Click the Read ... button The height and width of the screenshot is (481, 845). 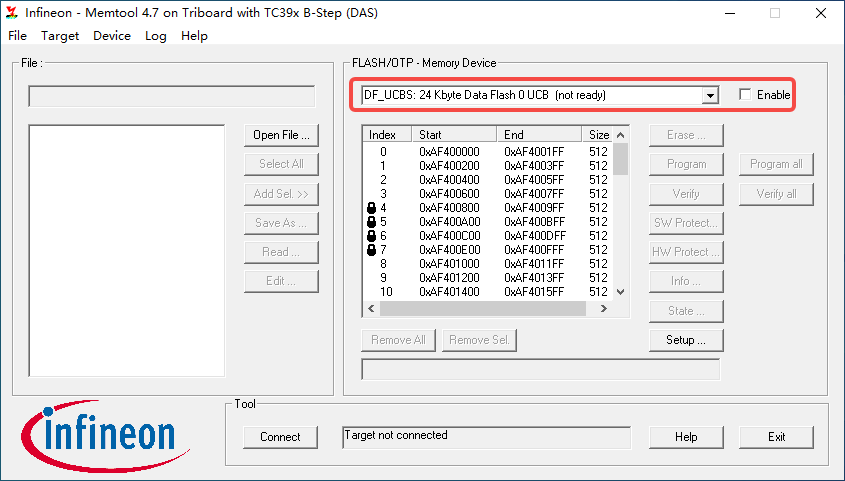pos(281,252)
